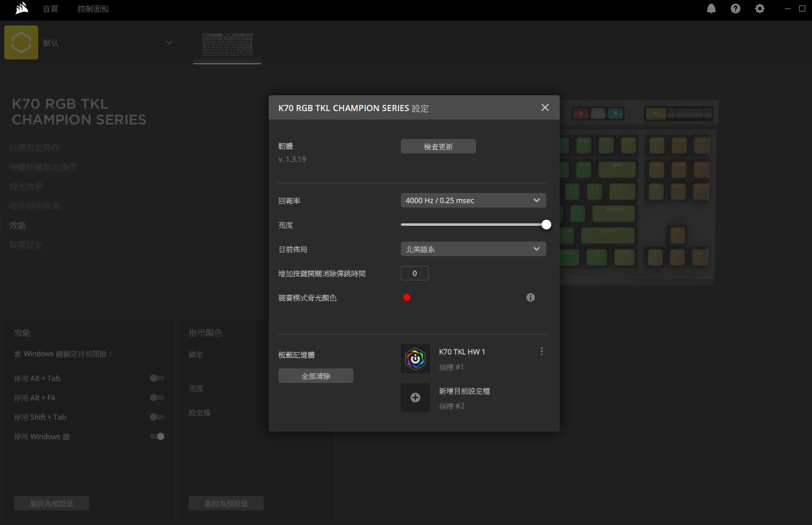This screenshot has width=812, height=525.
Task: Click the 檢查更新 button
Action: click(x=438, y=147)
